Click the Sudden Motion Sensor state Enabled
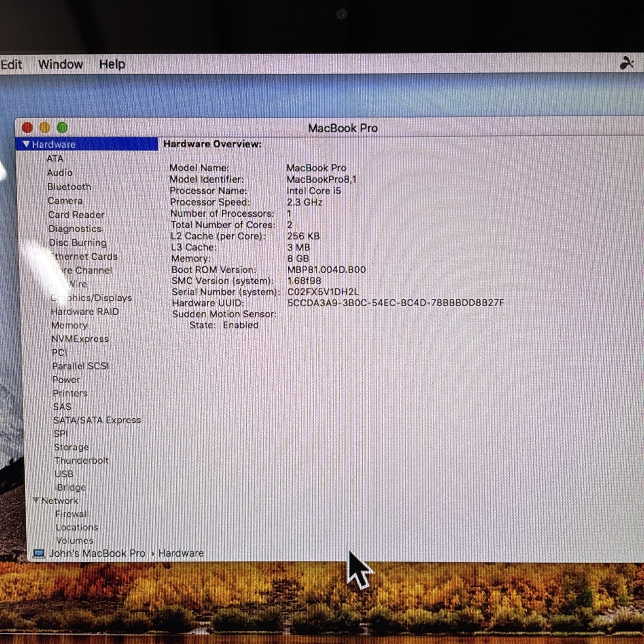 tap(241, 325)
